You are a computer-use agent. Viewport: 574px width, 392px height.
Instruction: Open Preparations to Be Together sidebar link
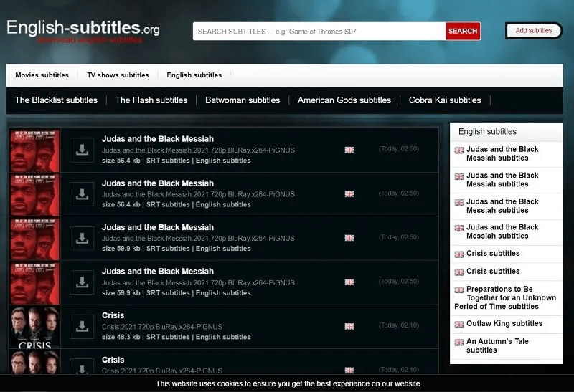click(x=505, y=297)
